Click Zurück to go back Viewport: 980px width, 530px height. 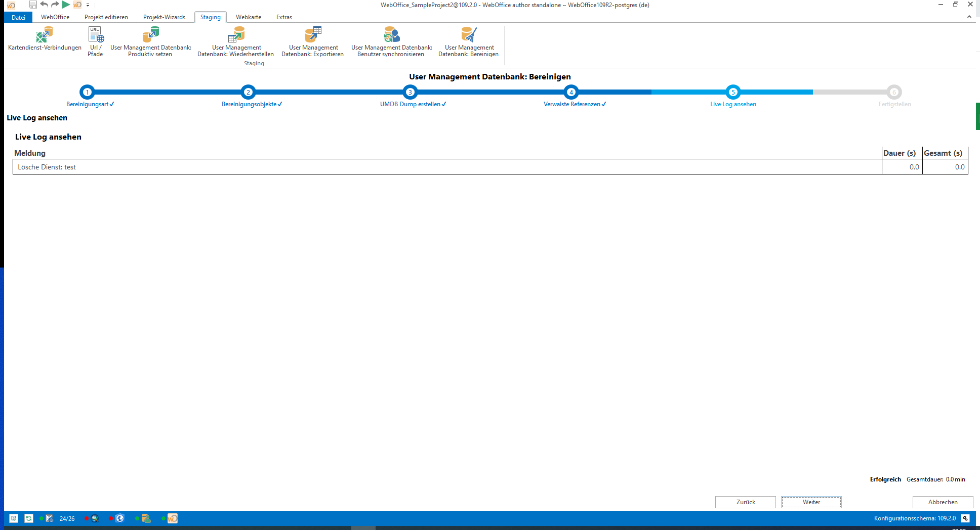point(745,502)
